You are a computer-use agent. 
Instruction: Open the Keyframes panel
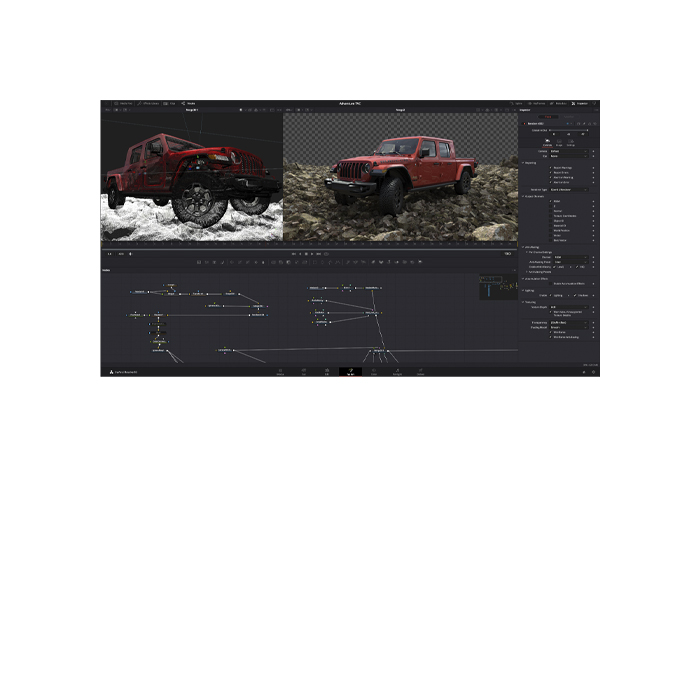(x=538, y=103)
